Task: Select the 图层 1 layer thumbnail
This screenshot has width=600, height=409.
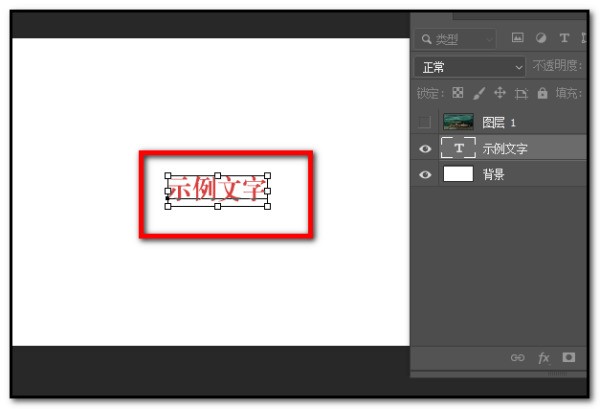Action: 458,122
